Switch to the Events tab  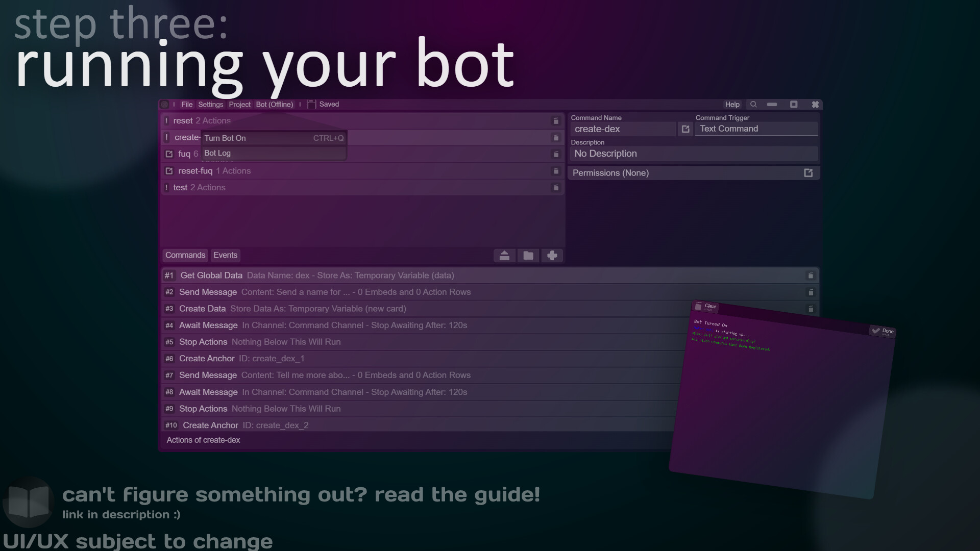225,255
